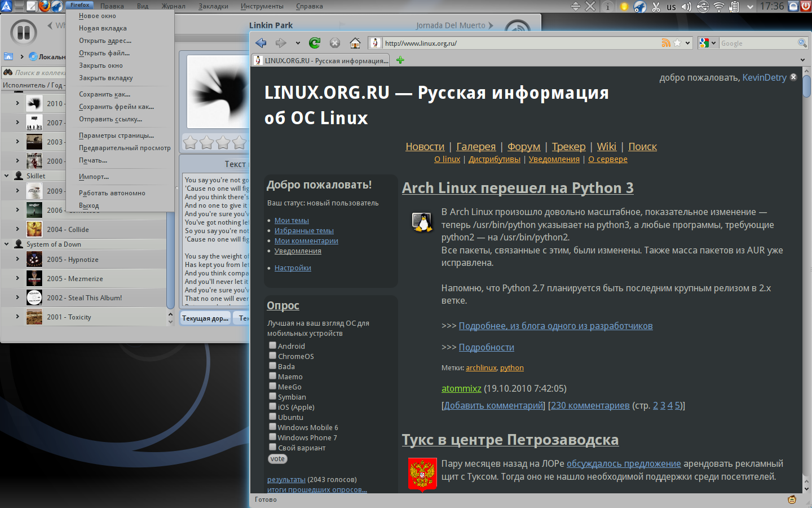Open Klipper scissors tray icon
Viewport: 812px width, 508px height.
click(x=656, y=7)
